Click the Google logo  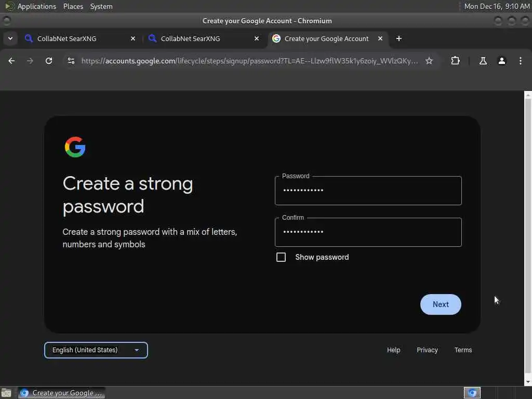click(x=75, y=147)
